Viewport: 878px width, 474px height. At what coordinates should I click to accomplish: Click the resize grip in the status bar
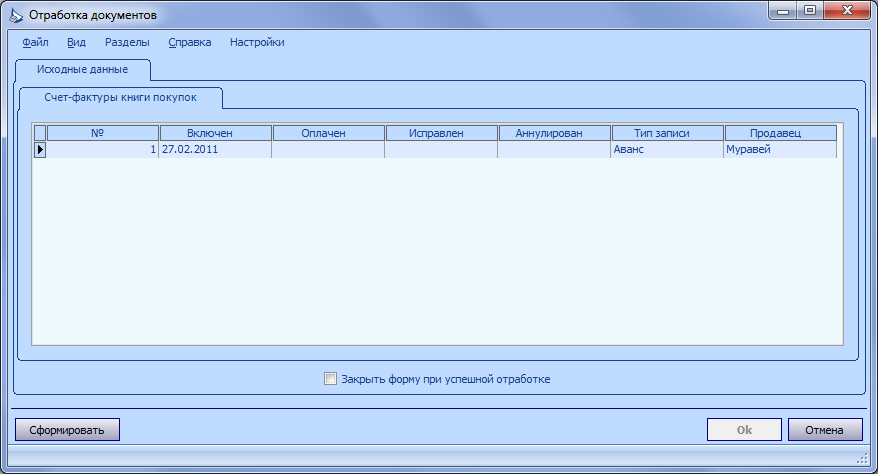[x=863, y=459]
